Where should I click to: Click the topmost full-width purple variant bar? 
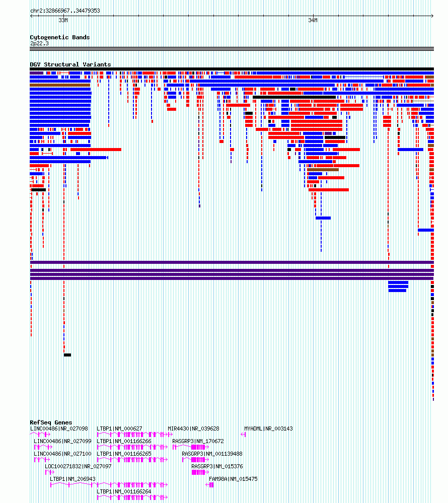point(232,262)
